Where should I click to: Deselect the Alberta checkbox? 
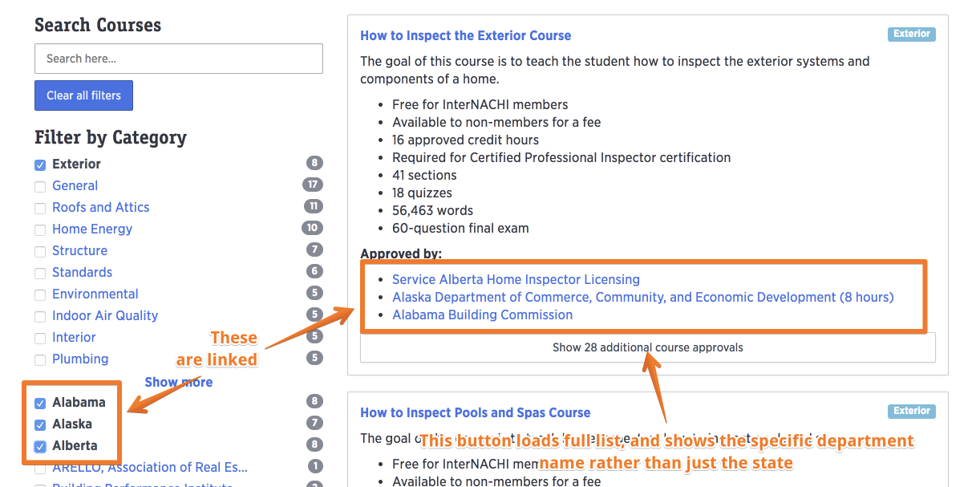[x=40, y=447]
